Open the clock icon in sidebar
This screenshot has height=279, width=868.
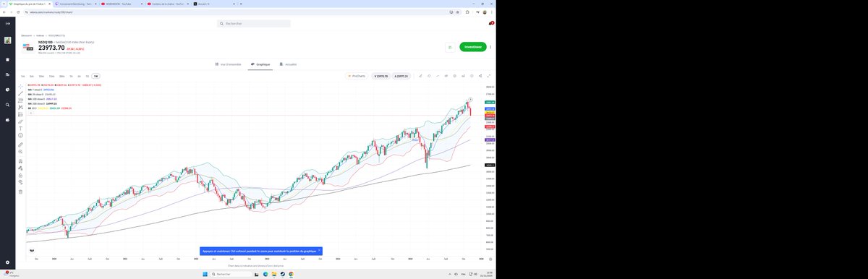pos(7,90)
